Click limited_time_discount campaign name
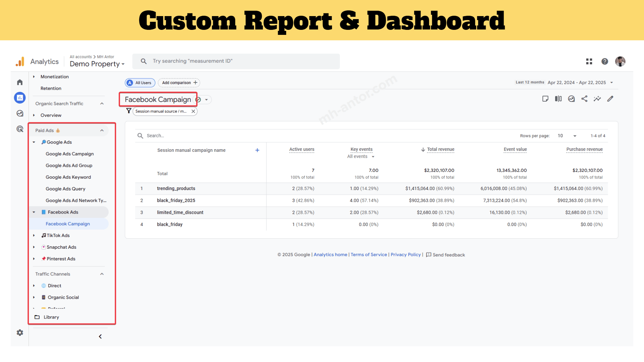Screen dimensions: 644x362 pos(180,213)
